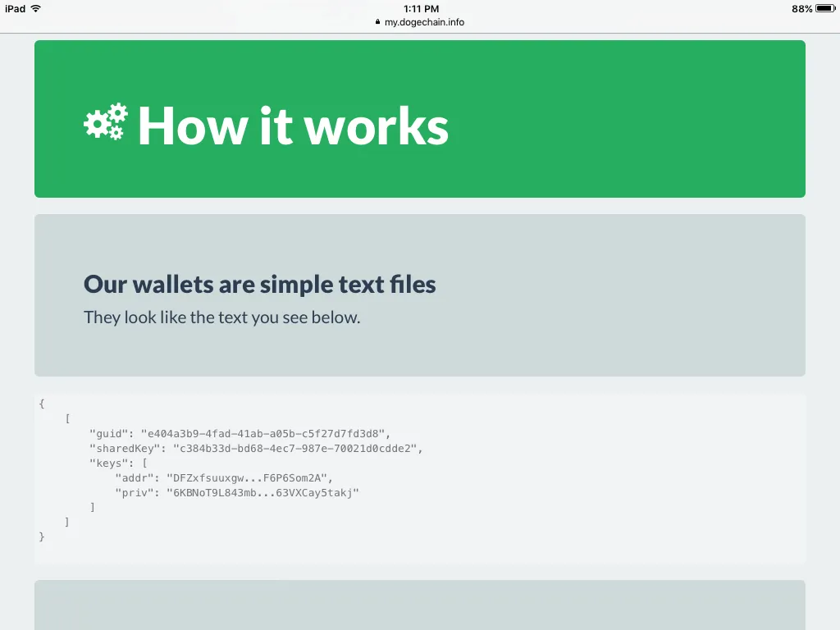Click the How it works heading
This screenshot has width=840, height=630.
(x=293, y=126)
